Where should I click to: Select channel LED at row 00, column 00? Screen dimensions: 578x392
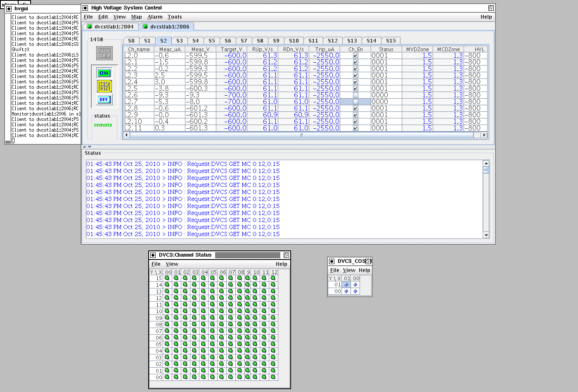[x=167, y=377]
